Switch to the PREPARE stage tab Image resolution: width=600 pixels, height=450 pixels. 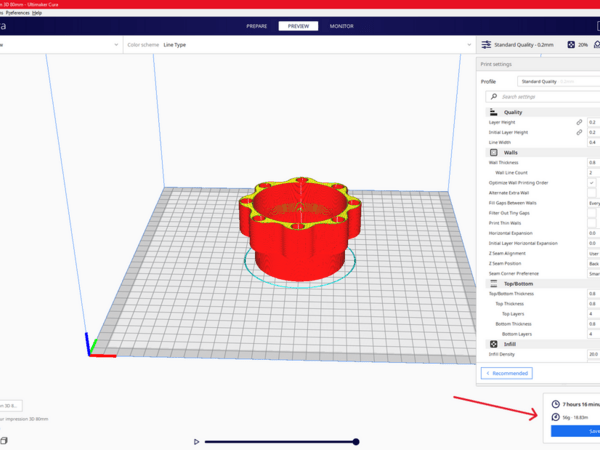(x=257, y=25)
